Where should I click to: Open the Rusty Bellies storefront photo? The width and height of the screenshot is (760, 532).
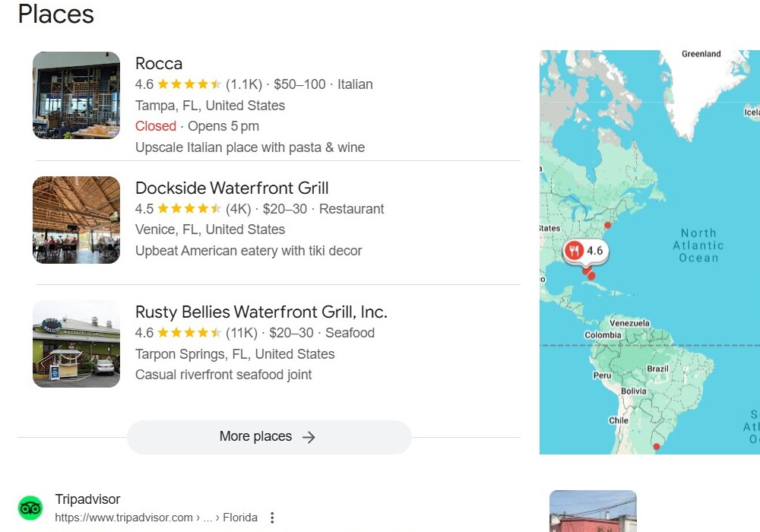click(x=76, y=344)
